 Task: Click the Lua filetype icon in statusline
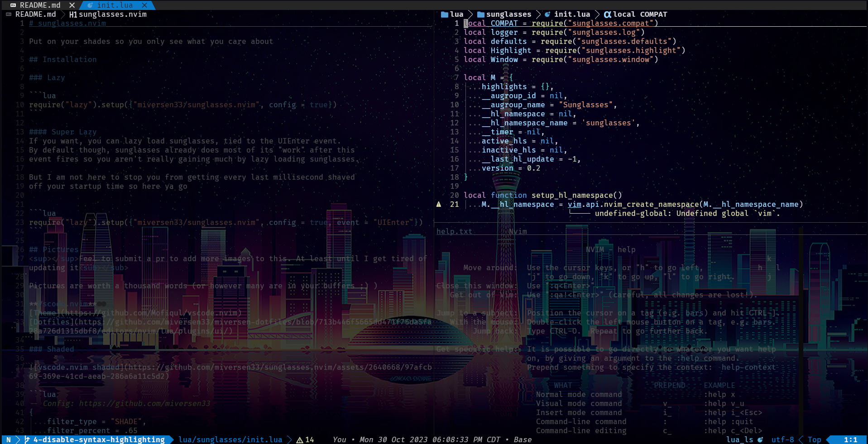pyautogui.click(x=760, y=439)
